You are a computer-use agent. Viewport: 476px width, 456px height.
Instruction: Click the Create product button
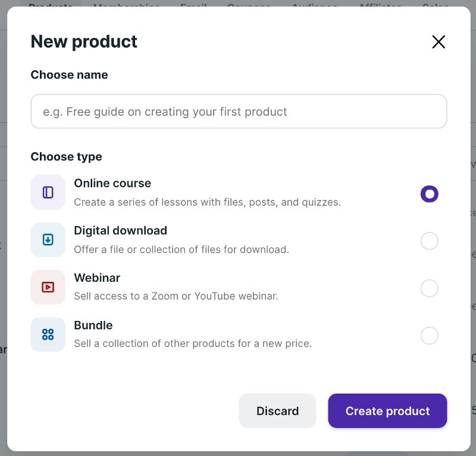click(387, 411)
